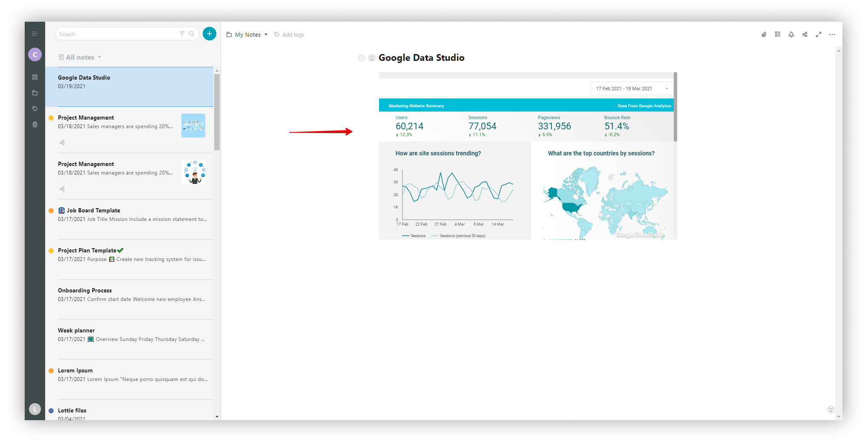Open the folders icon in sidebar

(35, 93)
